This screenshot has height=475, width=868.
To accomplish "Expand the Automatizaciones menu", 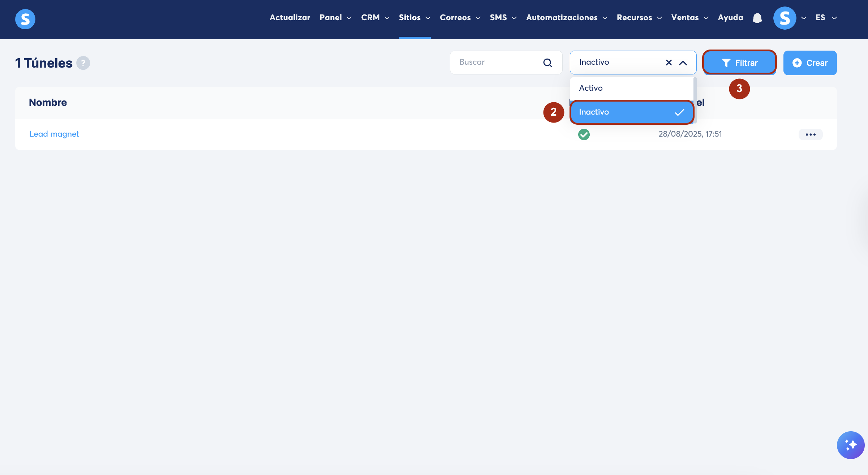I will [x=566, y=18].
